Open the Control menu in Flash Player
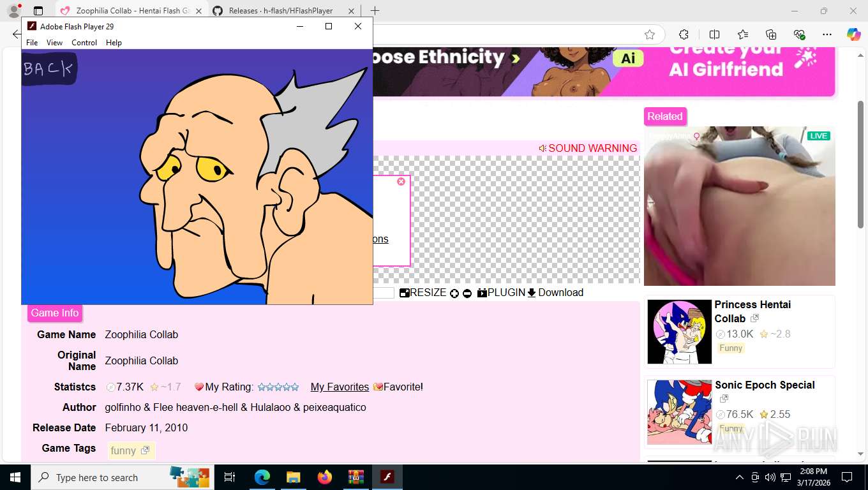Viewport: 868px width, 490px height. [x=84, y=43]
